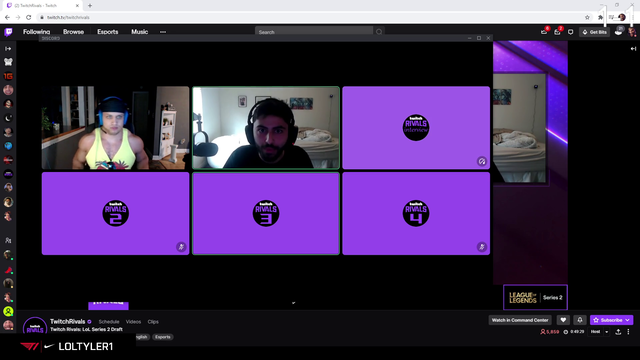Focus the Twitch Search field
The height and width of the screenshot is (360, 640).
coord(314,32)
